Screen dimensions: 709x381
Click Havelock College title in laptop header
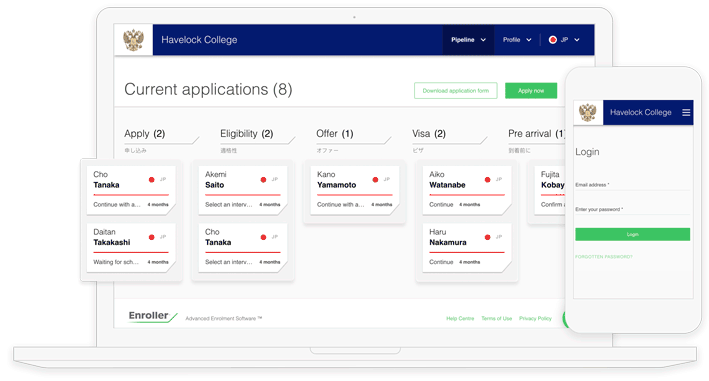(x=199, y=40)
